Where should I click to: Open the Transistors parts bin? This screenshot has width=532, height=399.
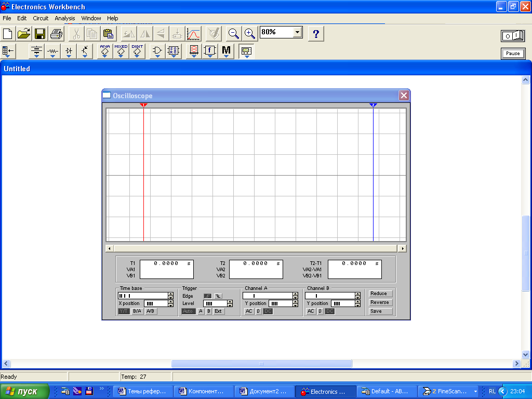tap(85, 51)
